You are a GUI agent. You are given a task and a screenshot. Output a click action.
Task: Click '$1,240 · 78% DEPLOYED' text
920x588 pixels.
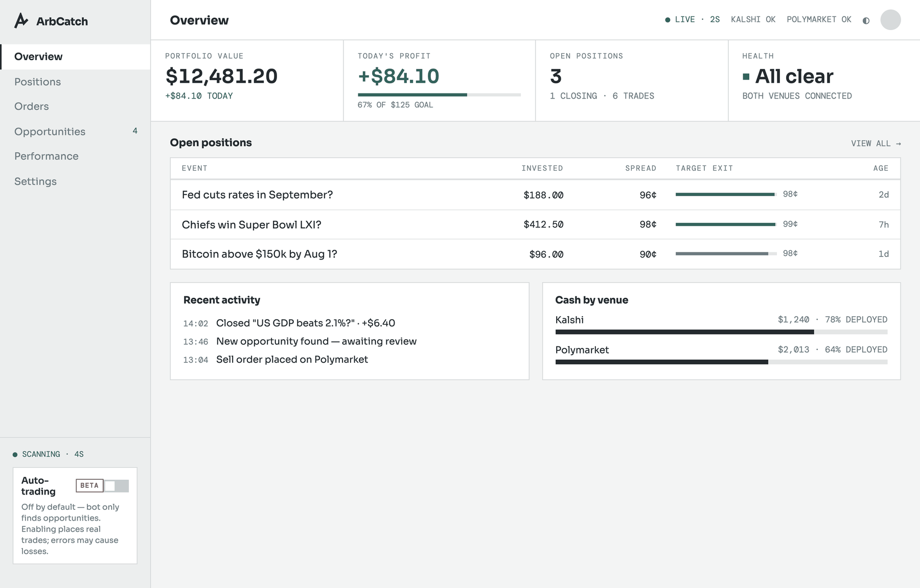pos(833,320)
